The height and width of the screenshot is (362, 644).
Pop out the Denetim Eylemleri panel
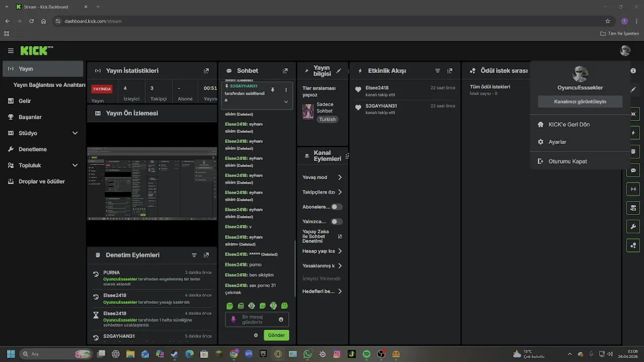click(x=206, y=255)
